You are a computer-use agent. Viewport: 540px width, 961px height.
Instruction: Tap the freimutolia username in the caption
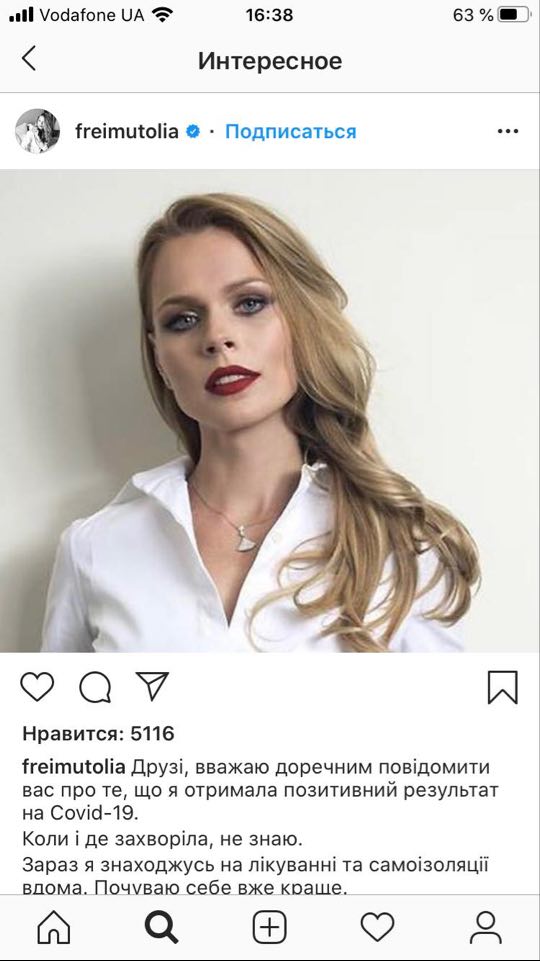[x=74, y=767]
